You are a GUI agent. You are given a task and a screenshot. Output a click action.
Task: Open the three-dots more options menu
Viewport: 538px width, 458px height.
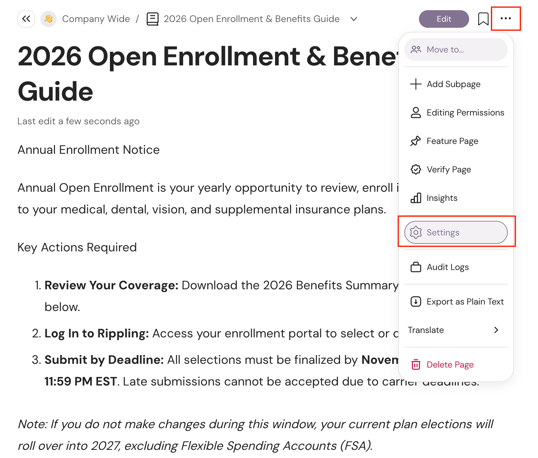[x=506, y=19]
